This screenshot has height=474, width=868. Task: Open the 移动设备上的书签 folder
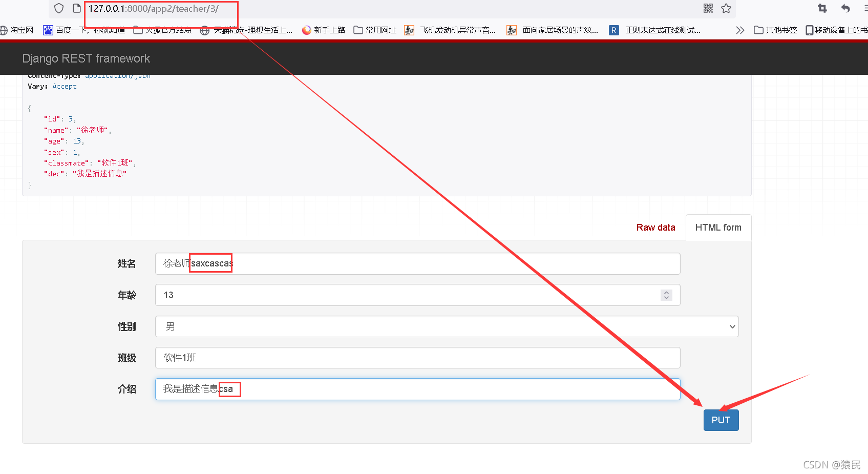click(x=837, y=30)
